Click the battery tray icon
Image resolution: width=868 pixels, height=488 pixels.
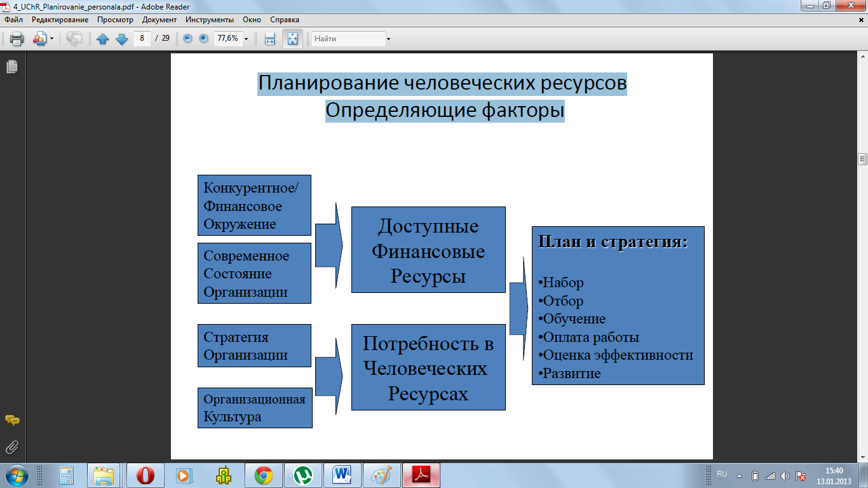pyautogui.click(x=755, y=476)
